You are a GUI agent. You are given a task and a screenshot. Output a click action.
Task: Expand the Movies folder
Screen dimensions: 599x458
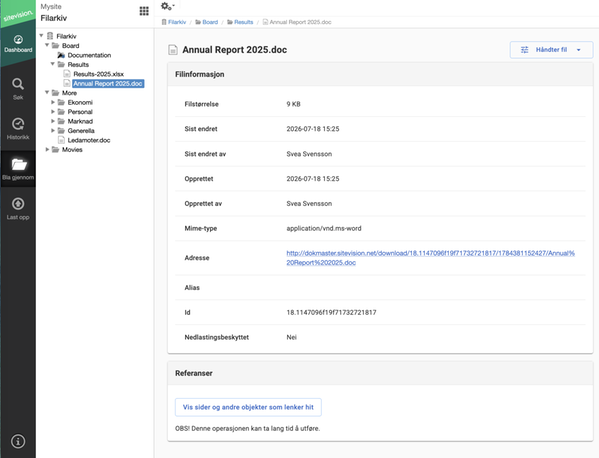[x=47, y=149]
